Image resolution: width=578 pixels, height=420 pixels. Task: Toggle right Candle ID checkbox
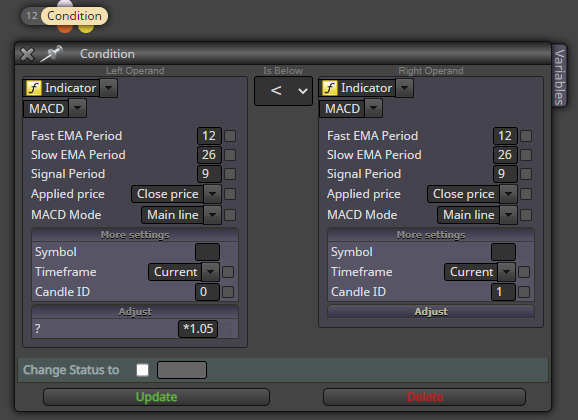tap(524, 292)
